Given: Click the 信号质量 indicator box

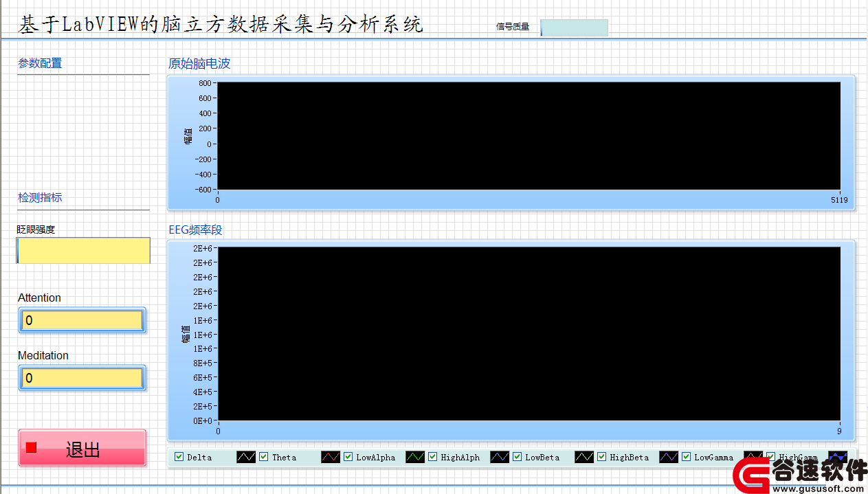Looking at the screenshot, I should tap(574, 27).
